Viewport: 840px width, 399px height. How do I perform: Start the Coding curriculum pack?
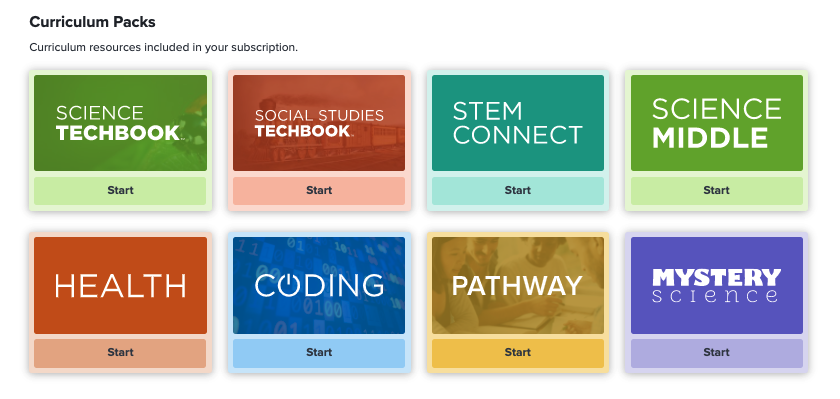pyautogui.click(x=319, y=353)
